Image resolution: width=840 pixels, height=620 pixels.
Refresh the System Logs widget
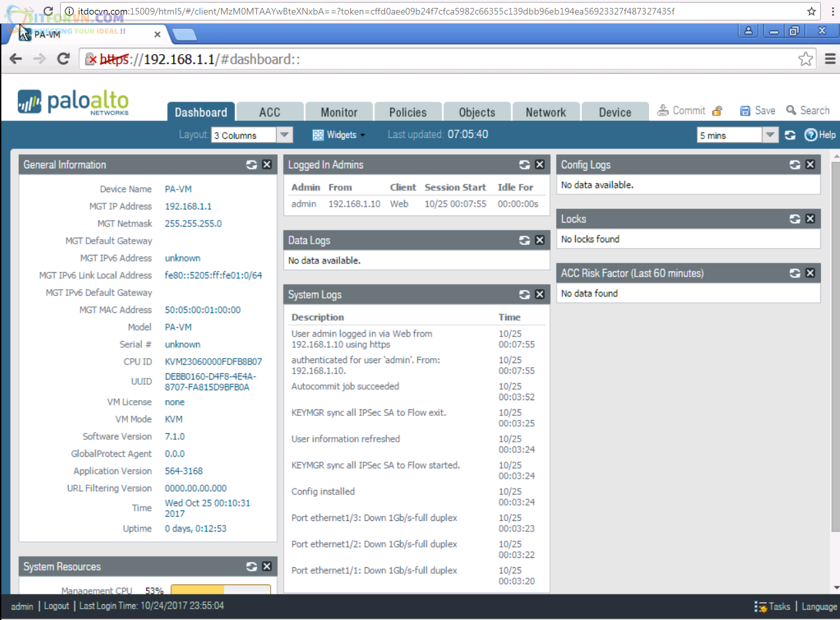coord(524,294)
